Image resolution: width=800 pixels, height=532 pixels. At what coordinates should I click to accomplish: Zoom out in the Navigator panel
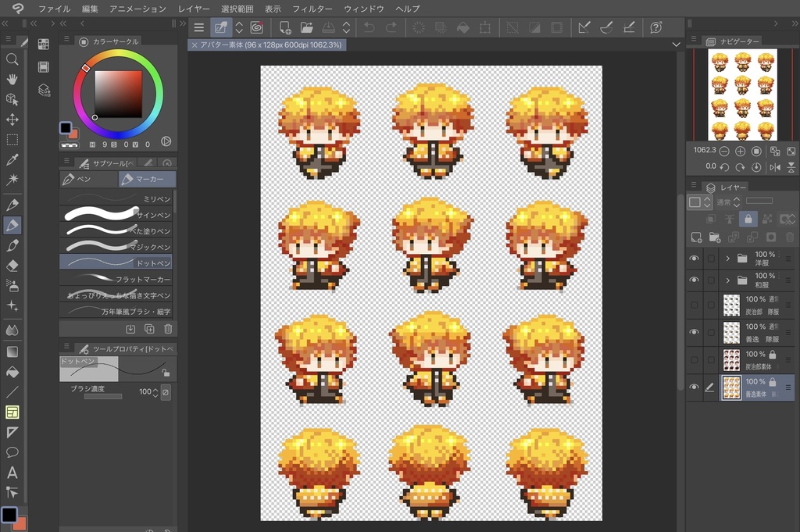click(724, 151)
